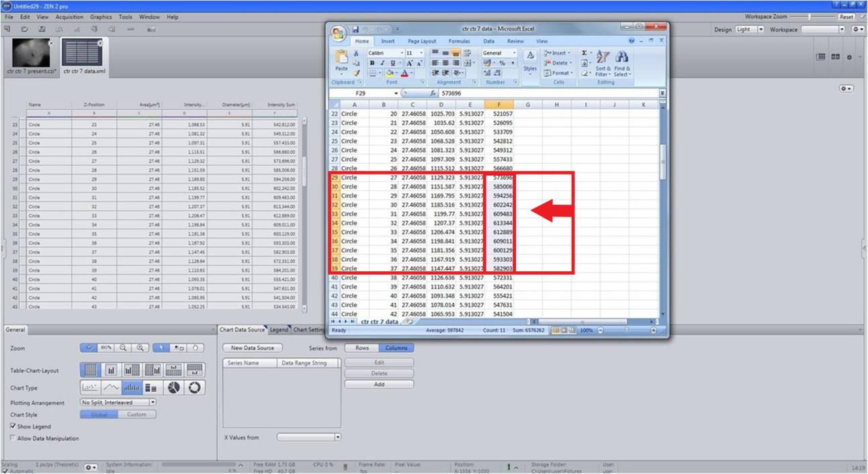Open the X Values from dropdown
The width and height of the screenshot is (868, 474).
[x=337, y=437]
